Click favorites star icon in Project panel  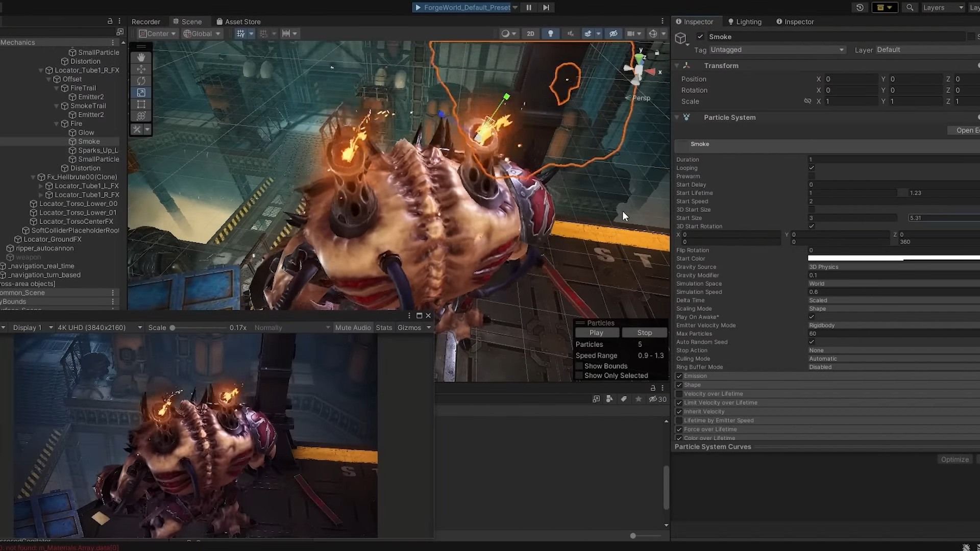tap(639, 399)
